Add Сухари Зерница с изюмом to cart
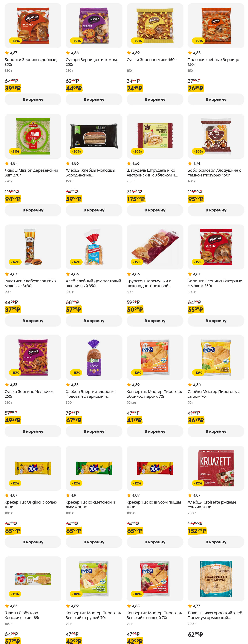 click(x=94, y=100)
